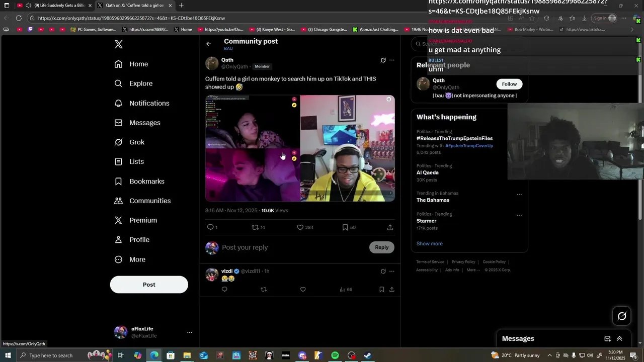Open Notifications in the sidebar
This screenshot has height=362, width=644.
click(x=142, y=103)
